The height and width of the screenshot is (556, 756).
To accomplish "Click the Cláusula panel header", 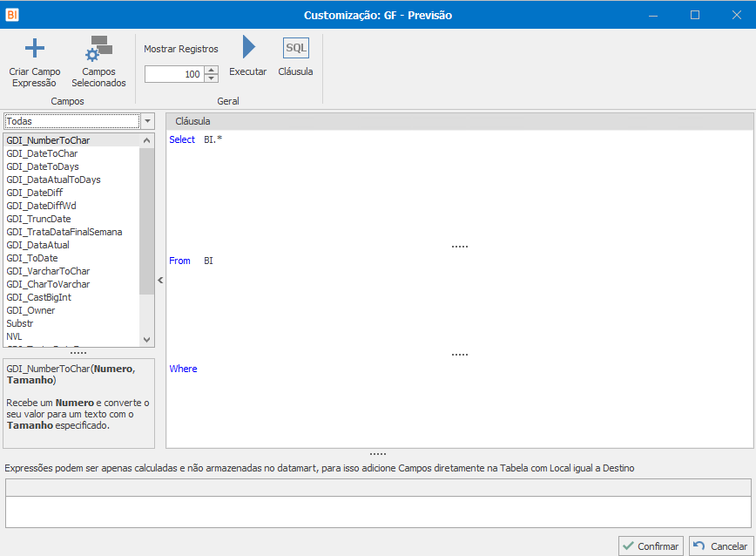I will [x=460, y=121].
